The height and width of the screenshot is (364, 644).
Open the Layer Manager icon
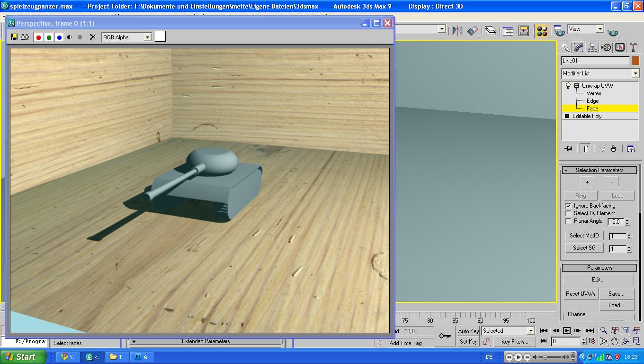pyautogui.click(x=491, y=31)
